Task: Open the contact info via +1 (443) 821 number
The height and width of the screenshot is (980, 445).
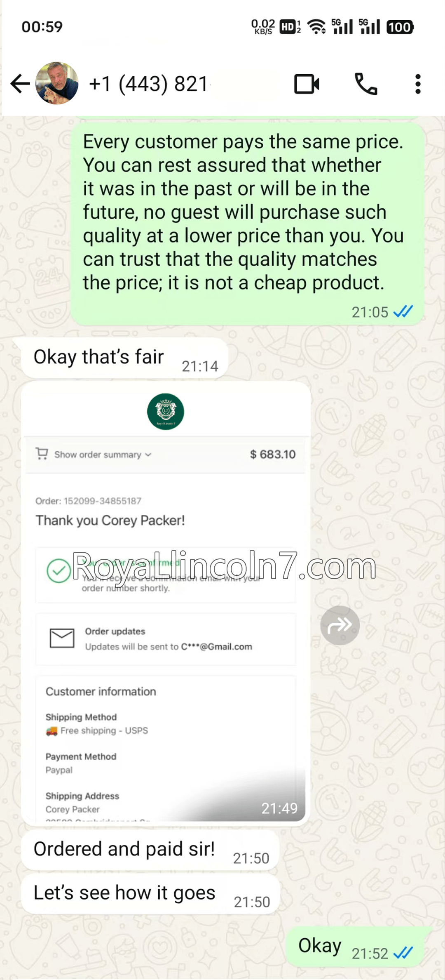Action: tap(148, 84)
